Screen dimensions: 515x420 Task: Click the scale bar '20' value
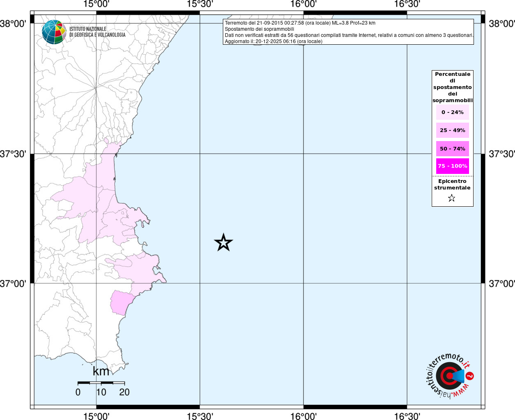point(124,392)
